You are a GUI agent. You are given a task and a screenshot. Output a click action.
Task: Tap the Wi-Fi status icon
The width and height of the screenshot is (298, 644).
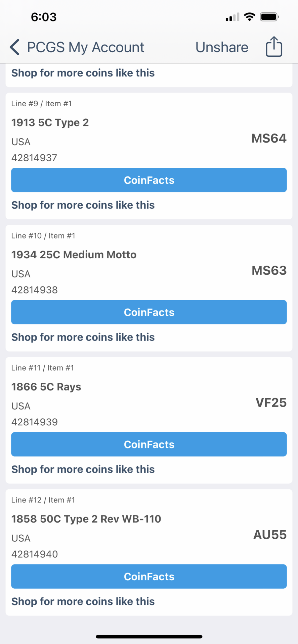[249, 17]
